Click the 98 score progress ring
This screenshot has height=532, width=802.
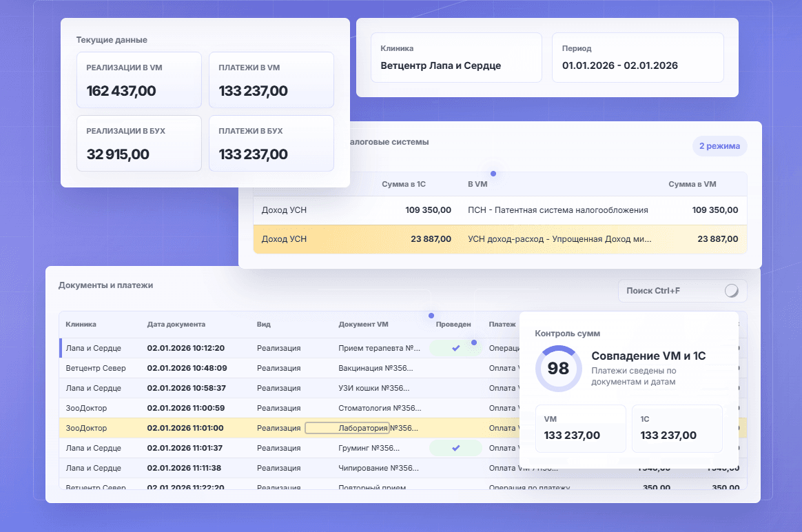pos(559,368)
